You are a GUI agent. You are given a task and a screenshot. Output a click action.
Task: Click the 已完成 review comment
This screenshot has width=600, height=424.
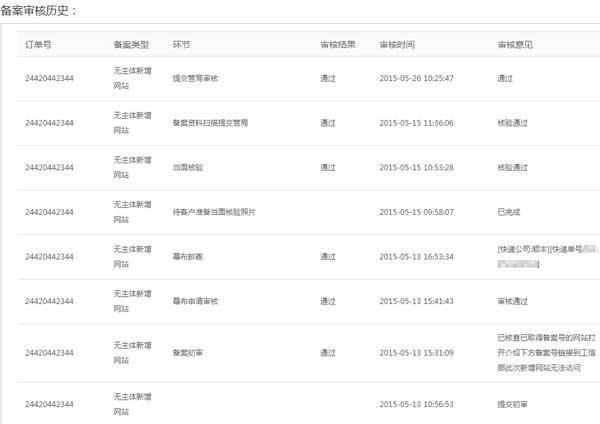pyautogui.click(x=509, y=212)
